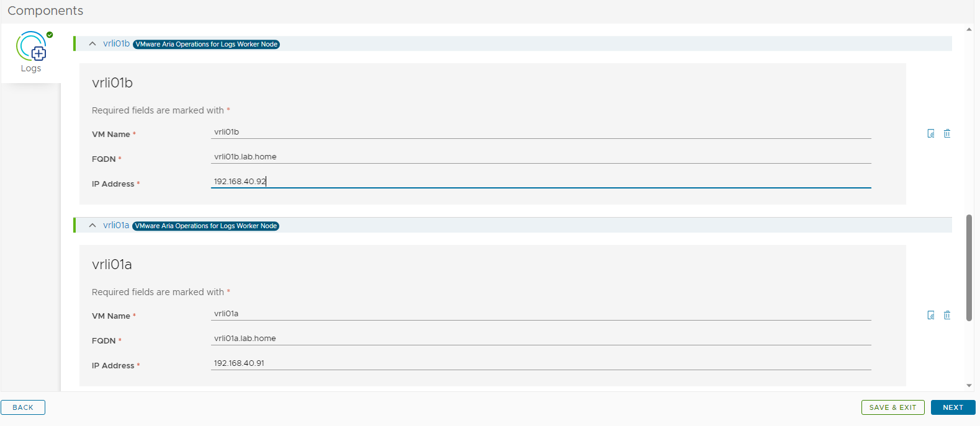980x426 pixels.
Task: Edit IP Address 192.168.40.92 field
Action: click(540, 182)
